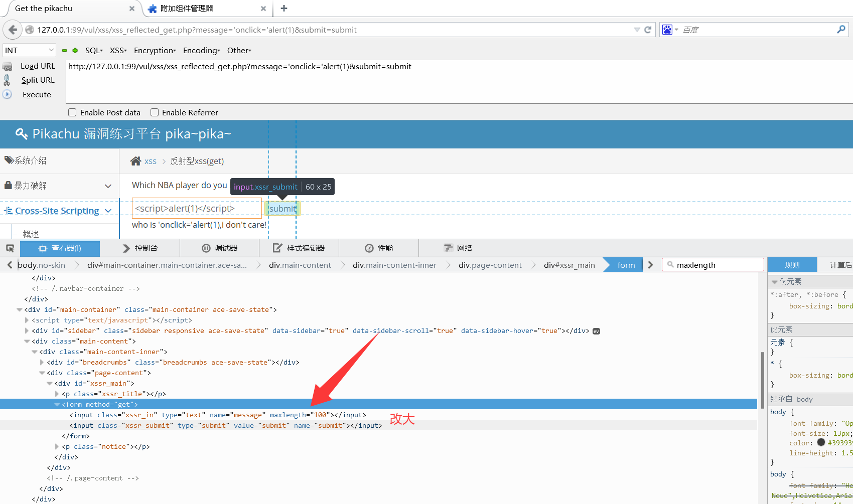This screenshot has height=504, width=853.
Task: Click the event 'ev' badge on sidebar div
Action: pos(596,331)
